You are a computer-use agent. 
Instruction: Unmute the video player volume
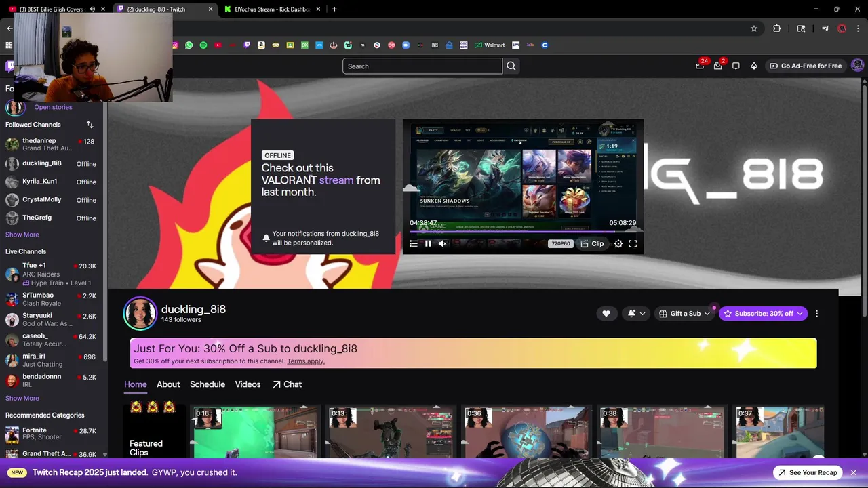point(442,244)
